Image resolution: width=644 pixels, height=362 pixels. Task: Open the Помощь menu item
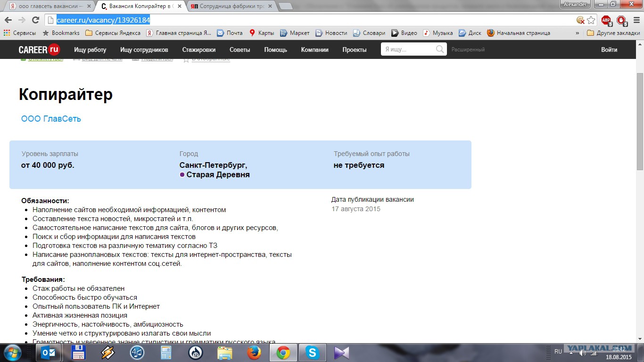pyautogui.click(x=276, y=49)
